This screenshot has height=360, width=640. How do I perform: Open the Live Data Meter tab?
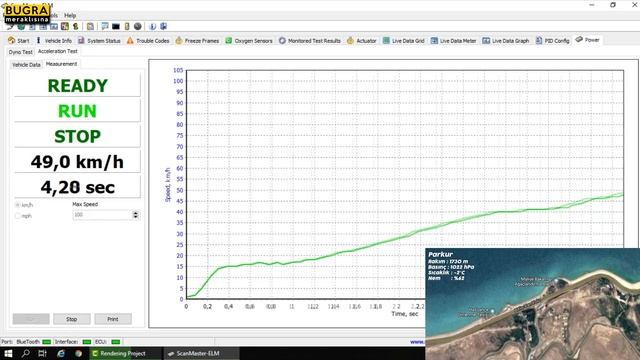453,40
